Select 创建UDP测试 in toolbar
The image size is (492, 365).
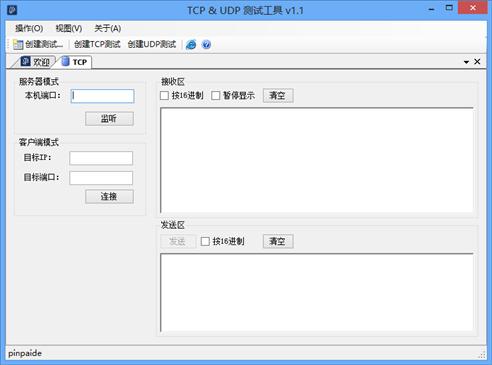coord(152,44)
